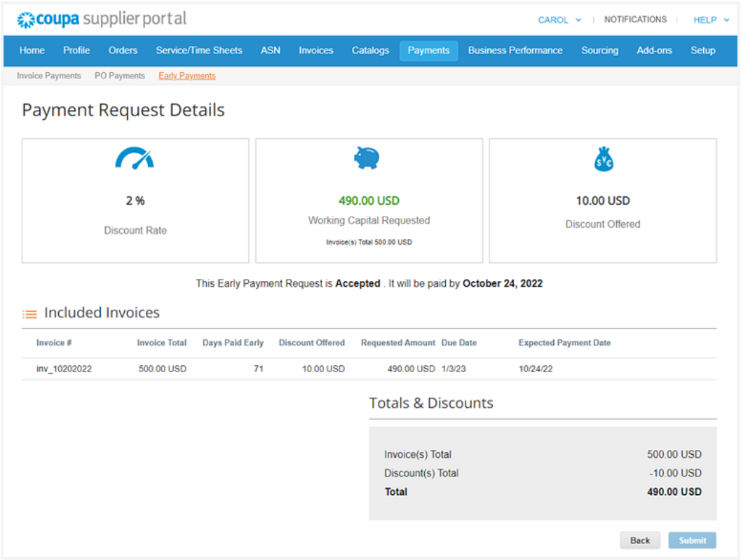Click the Discount Offered column header

point(311,343)
